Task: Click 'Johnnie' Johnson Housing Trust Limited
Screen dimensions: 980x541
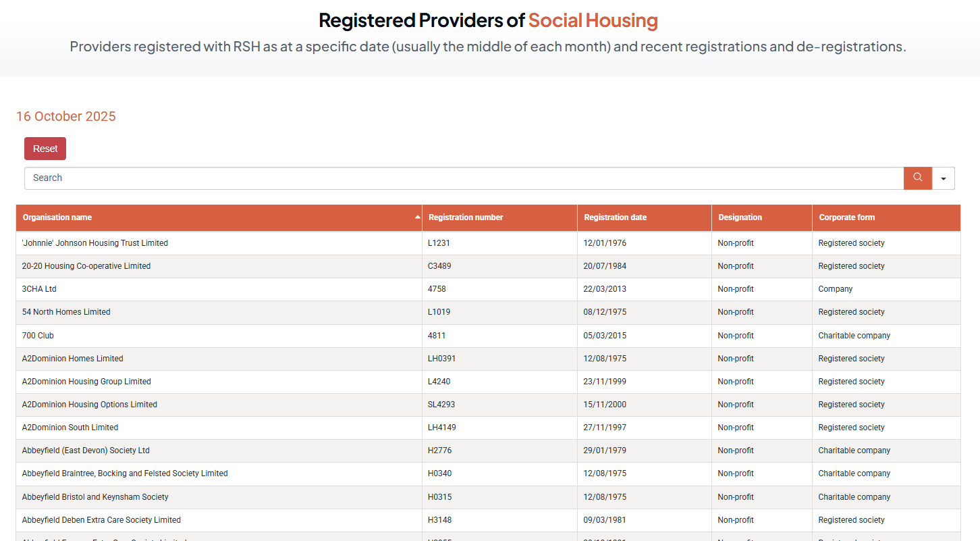Action: coord(94,243)
